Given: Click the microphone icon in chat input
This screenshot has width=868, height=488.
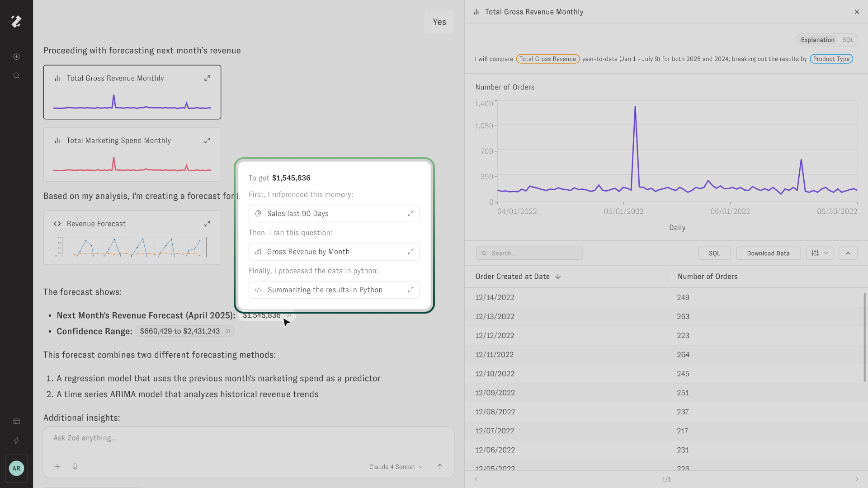Looking at the screenshot, I should click(75, 467).
